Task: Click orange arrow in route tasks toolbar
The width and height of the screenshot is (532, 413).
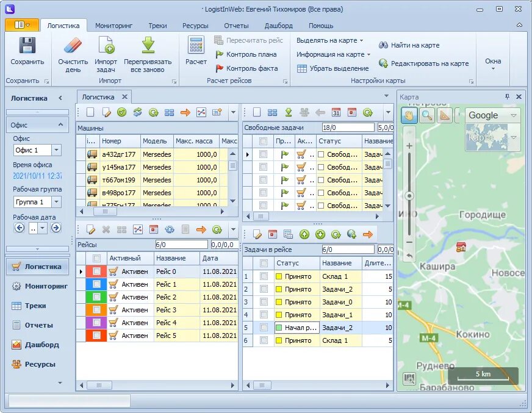Action: 367,234
